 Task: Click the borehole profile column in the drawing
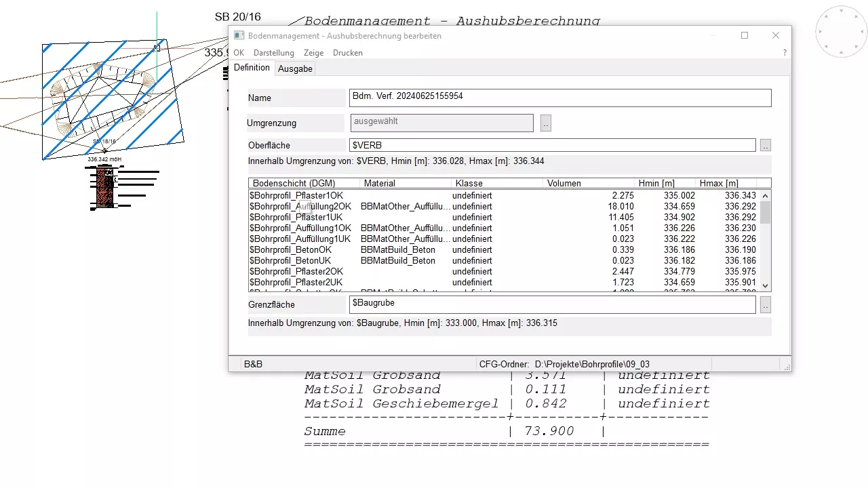tap(104, 188)
